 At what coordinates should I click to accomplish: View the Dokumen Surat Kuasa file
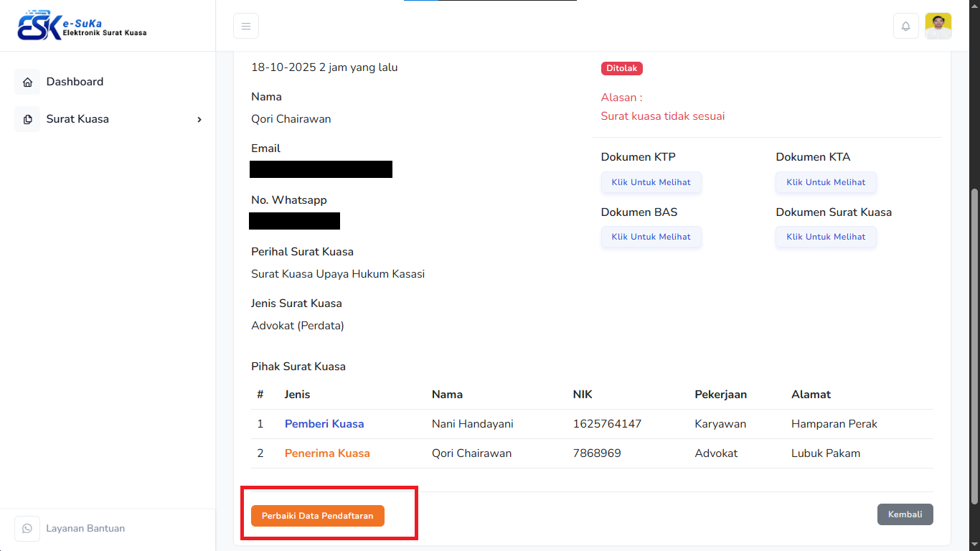tap(826, 237)
